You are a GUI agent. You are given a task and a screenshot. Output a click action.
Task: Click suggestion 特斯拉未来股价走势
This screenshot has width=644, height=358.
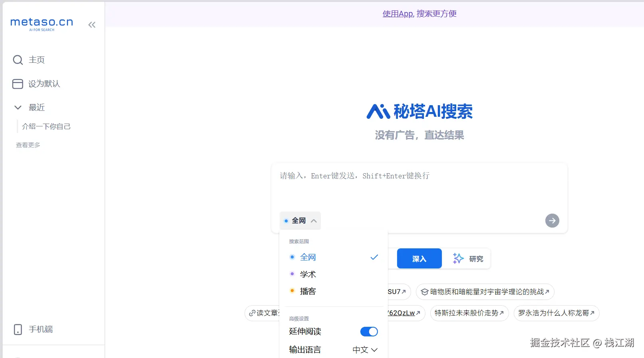pyautogui.click(x=469, y=313)
